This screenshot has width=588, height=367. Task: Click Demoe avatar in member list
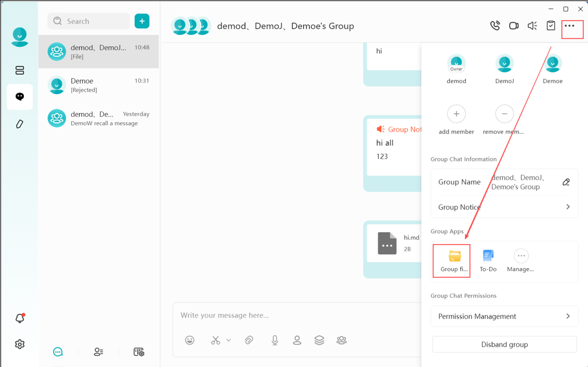coord(553,63)
